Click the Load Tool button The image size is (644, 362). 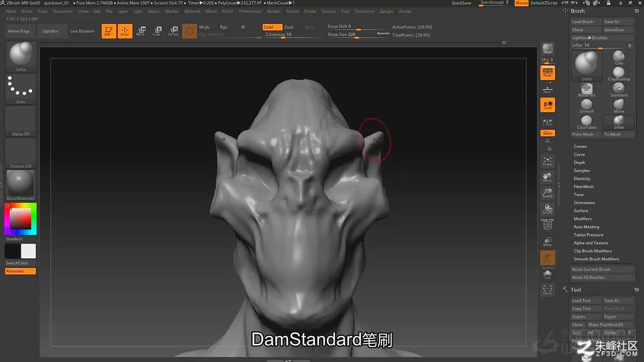click(586, 301)
